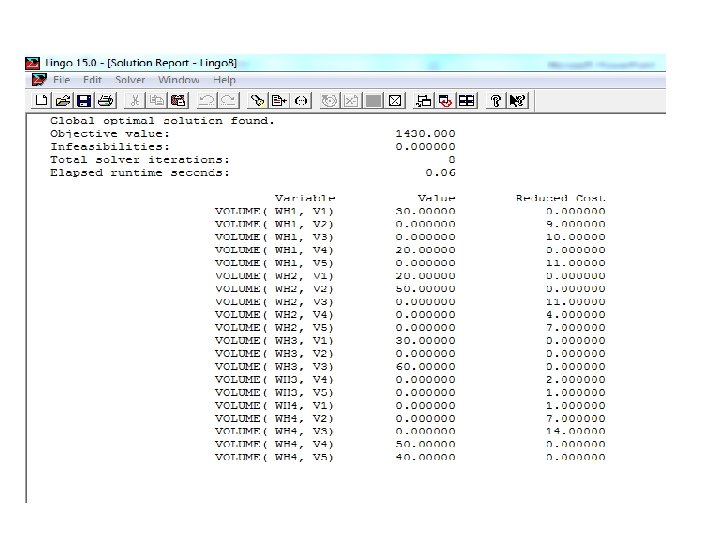Image resolution: width=720 pixels, height=540 pixels.
Task: Click value 20.00000 for WH1, V4
Action: 425,250
